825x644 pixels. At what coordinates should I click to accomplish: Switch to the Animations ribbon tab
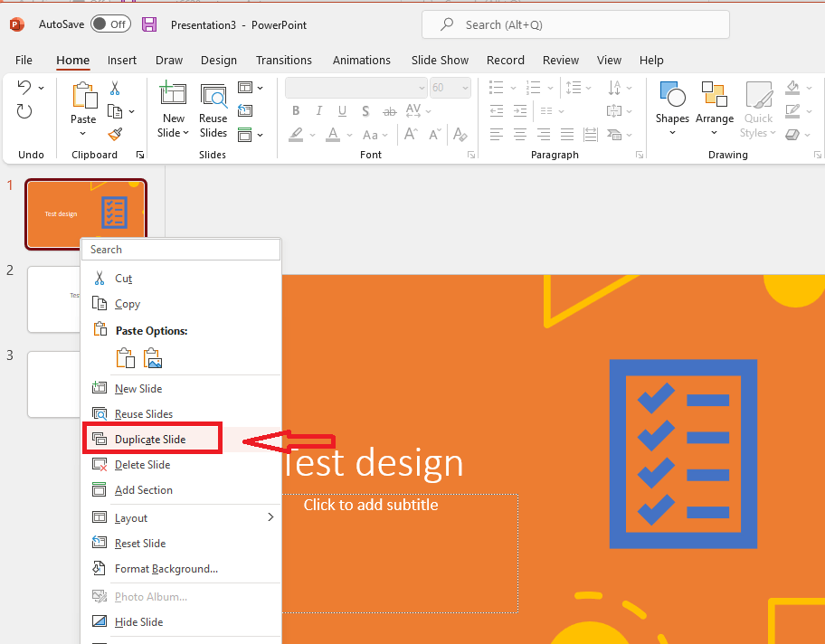361,60
